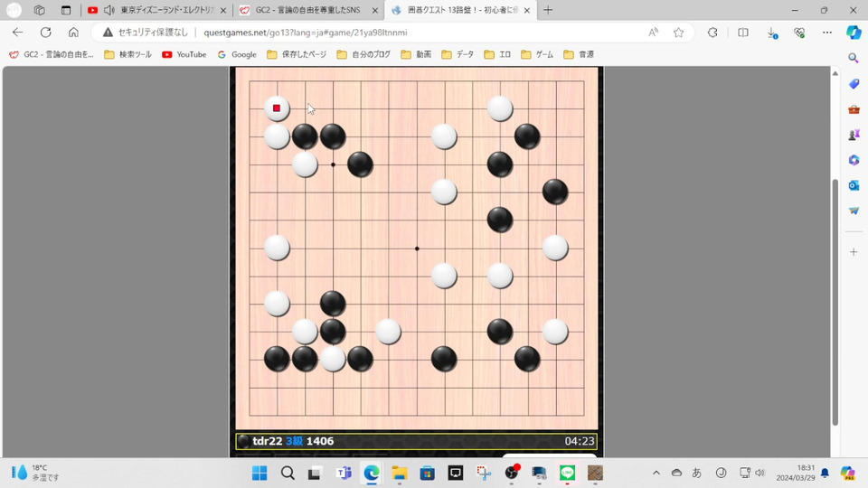The height and width of the screenshot is (488, 868).
Task: Open the clock showing 18:31
Action: (x=796, y=473)
